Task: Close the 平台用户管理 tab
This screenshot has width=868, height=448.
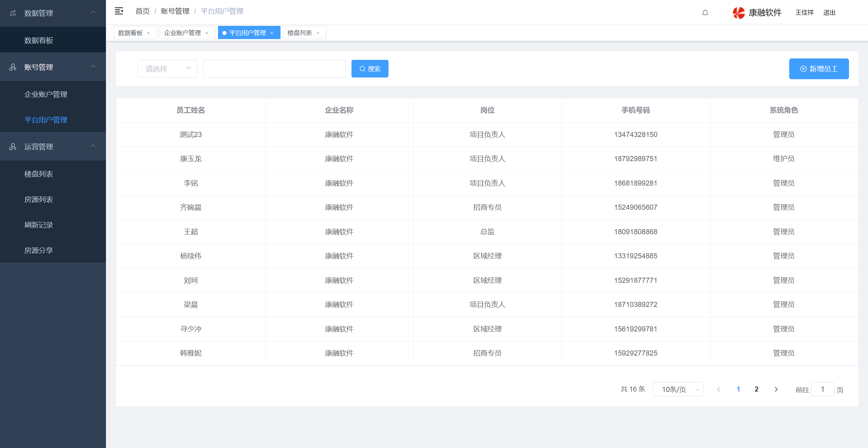Action: click(x=272, y=33)
